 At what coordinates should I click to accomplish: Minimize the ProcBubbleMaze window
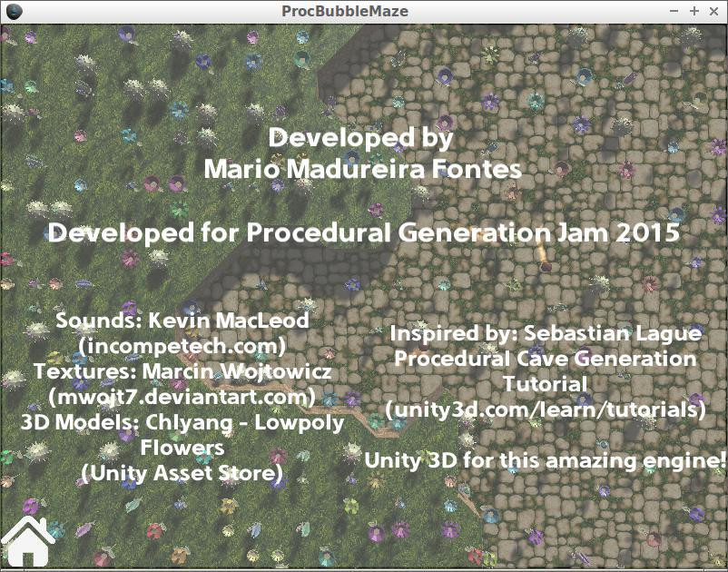tap(674, 11)
